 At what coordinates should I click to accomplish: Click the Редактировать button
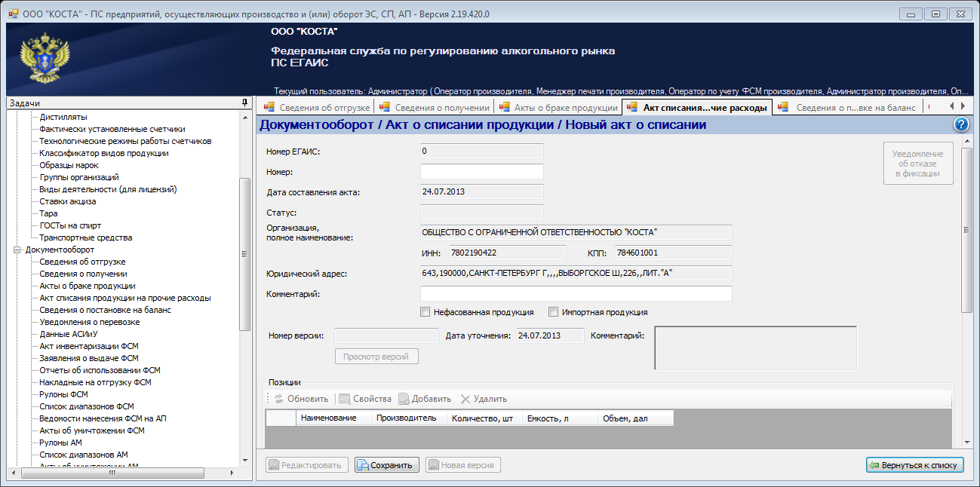307,465
